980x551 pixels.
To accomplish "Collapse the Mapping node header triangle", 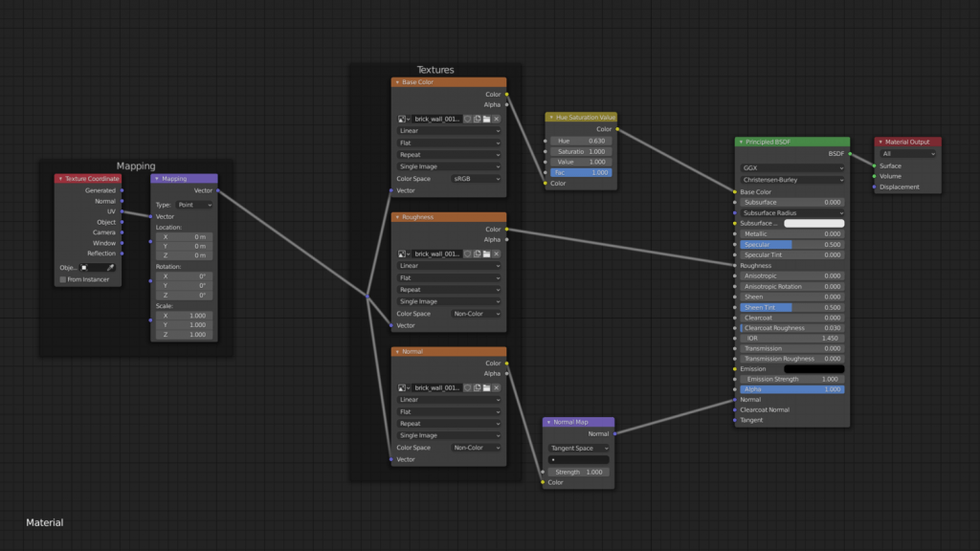I will click(155, 179).
